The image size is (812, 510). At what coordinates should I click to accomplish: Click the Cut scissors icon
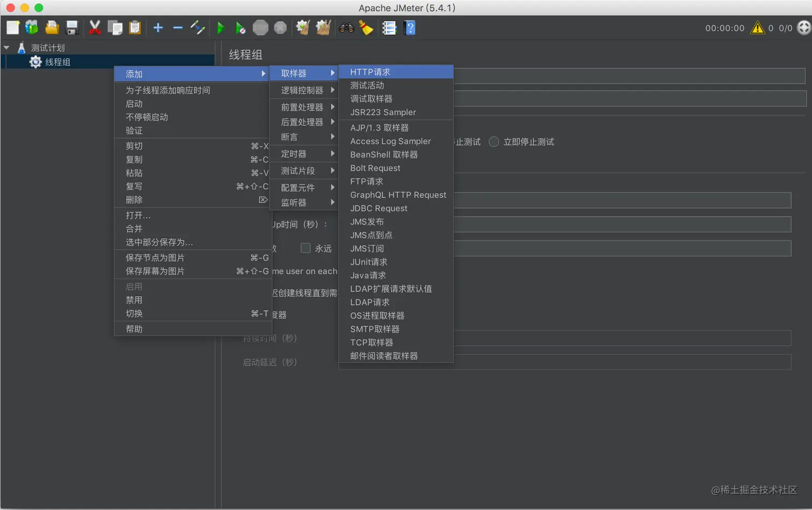[95, 27]
